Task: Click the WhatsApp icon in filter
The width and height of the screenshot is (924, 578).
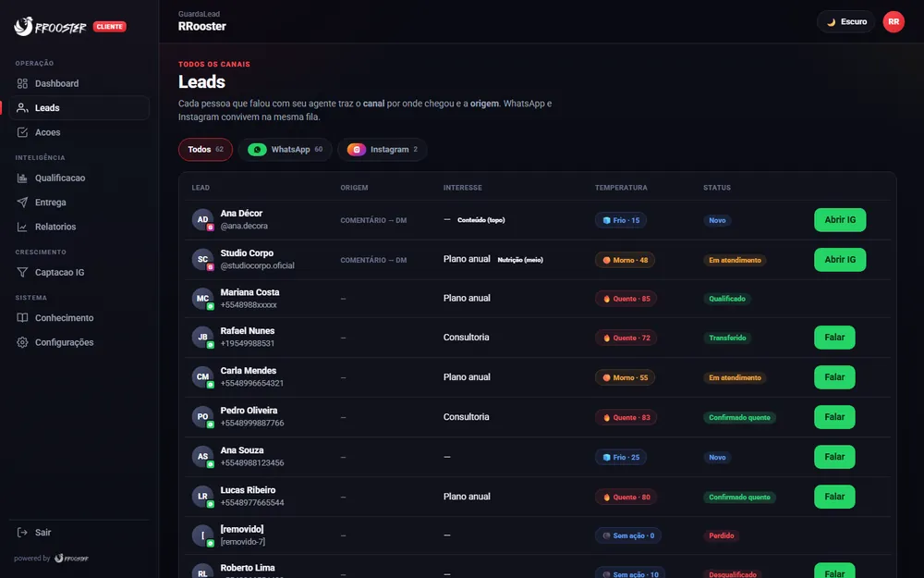Action: [x=257, y=150]
